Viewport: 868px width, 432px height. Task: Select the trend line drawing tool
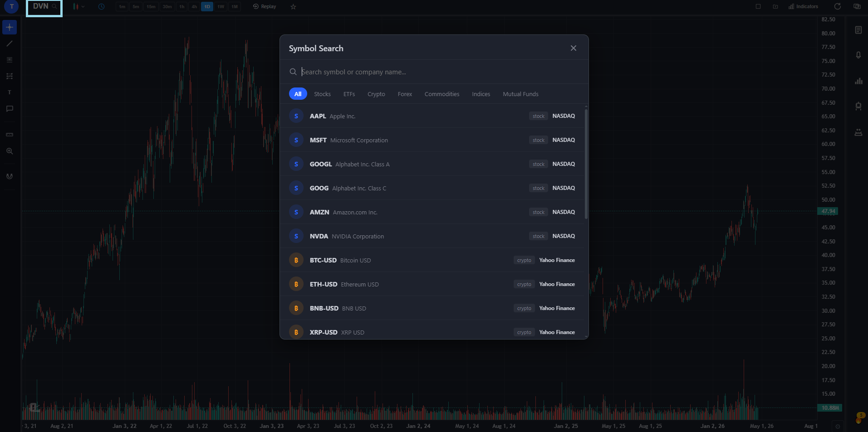tap(10, 44)
